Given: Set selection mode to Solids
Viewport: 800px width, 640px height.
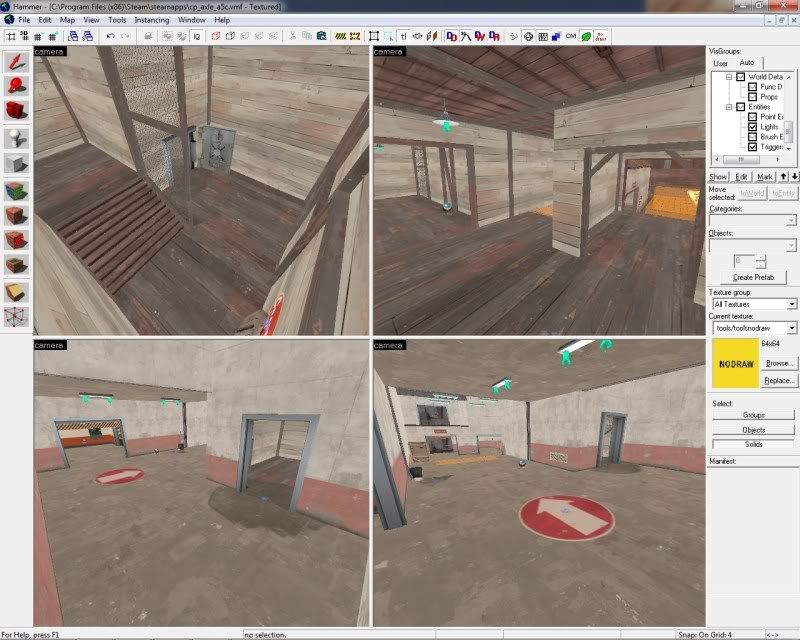Looking at the screenshot, I should [x=753, y=444].
